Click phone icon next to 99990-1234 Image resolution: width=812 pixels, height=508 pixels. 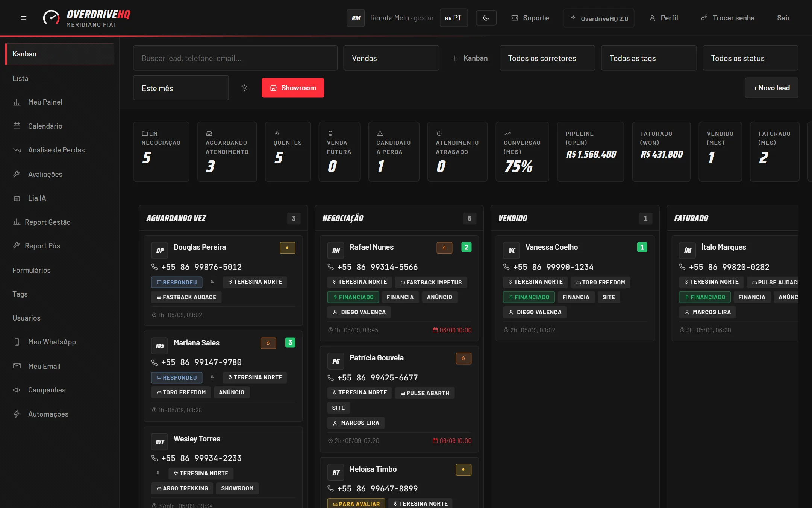pyautogui.click(x=506, y=267)
